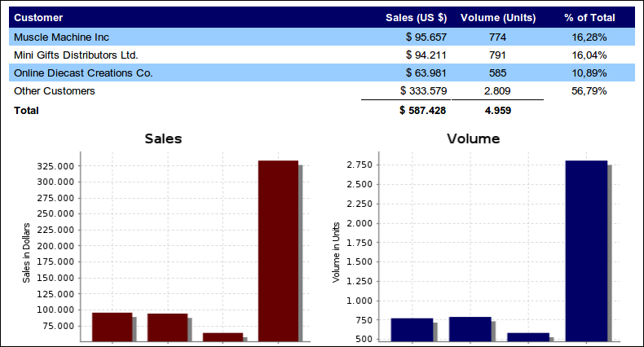Click the second navy bar in Volume chart

point(470,329)
